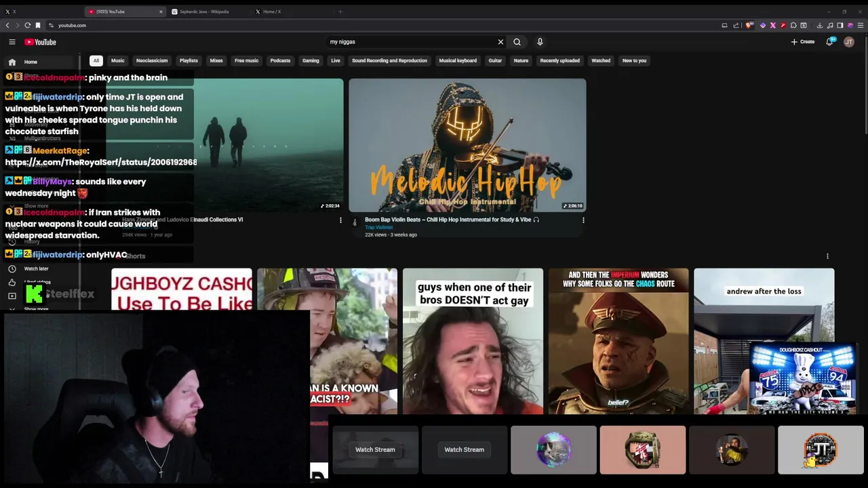Select the Playlists filter chip

189,60
